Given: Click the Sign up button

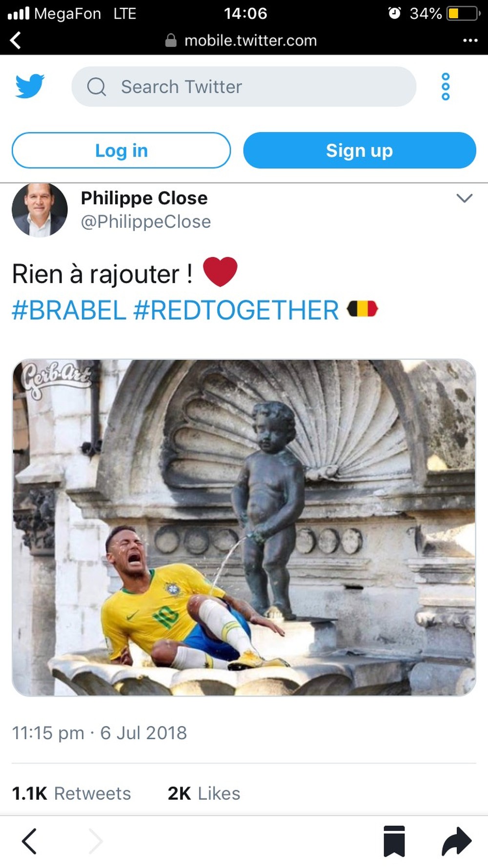Looking at the screenshot, I should [360, 150].
